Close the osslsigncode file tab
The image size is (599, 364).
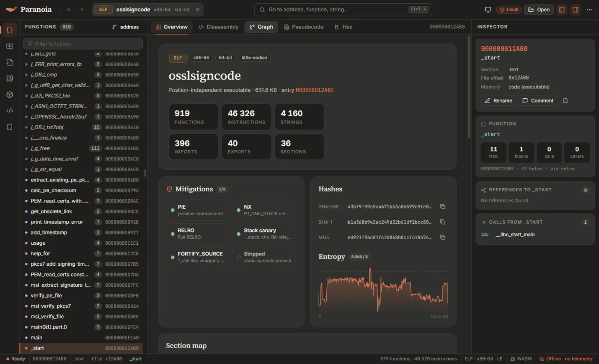197,9
